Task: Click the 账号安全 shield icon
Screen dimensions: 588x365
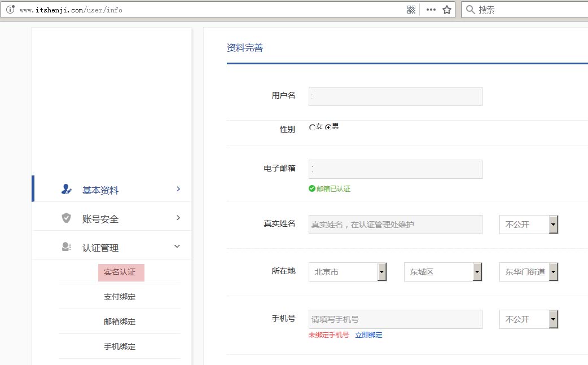Action: click(66, 218)
